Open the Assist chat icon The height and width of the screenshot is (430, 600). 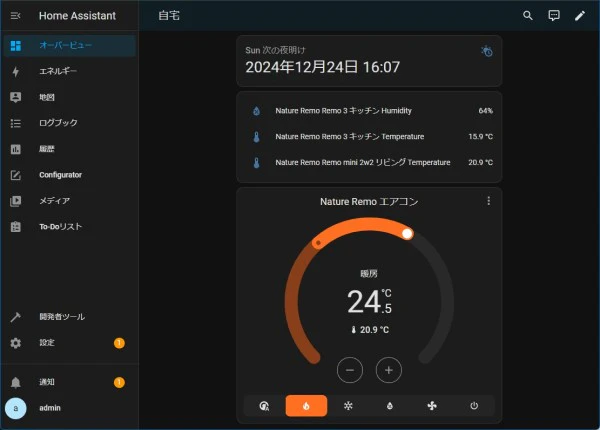coord(554,15)
